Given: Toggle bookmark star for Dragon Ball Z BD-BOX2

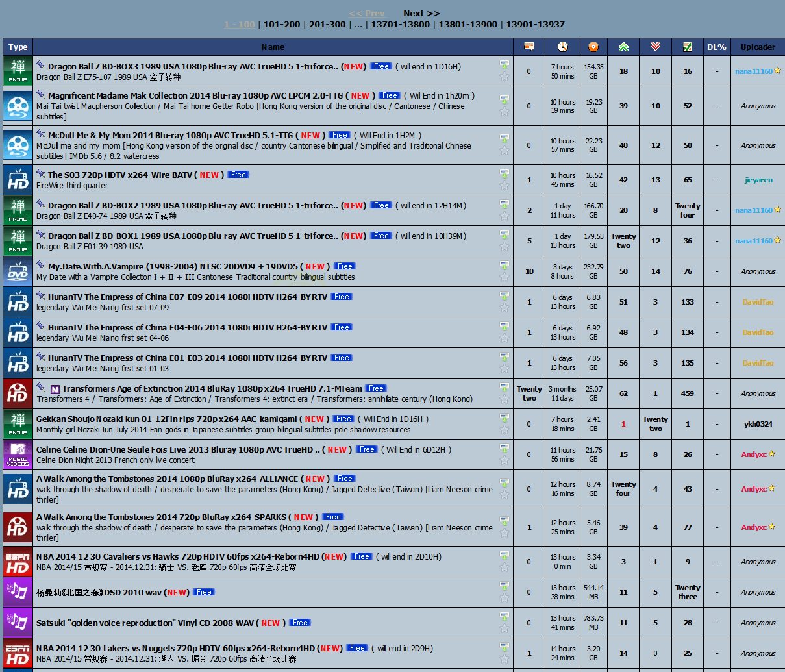Looking at the screenshot, I should 504,216.
